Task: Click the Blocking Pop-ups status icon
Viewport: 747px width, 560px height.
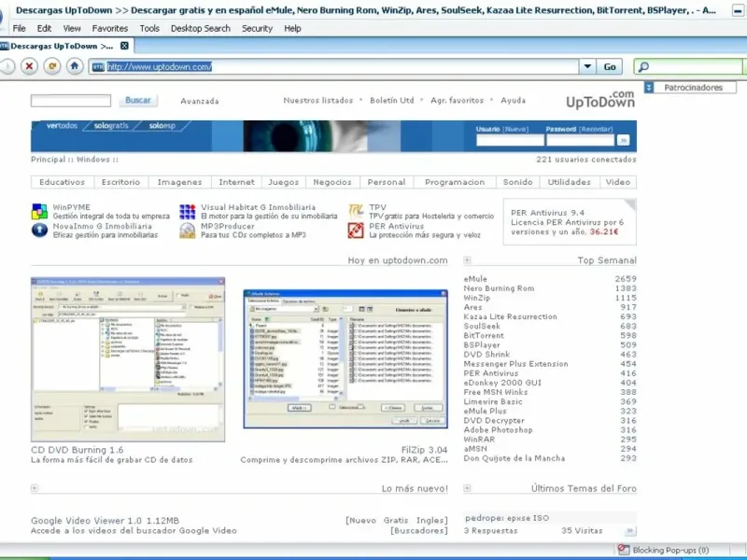Action: click(x=624, y=550)
